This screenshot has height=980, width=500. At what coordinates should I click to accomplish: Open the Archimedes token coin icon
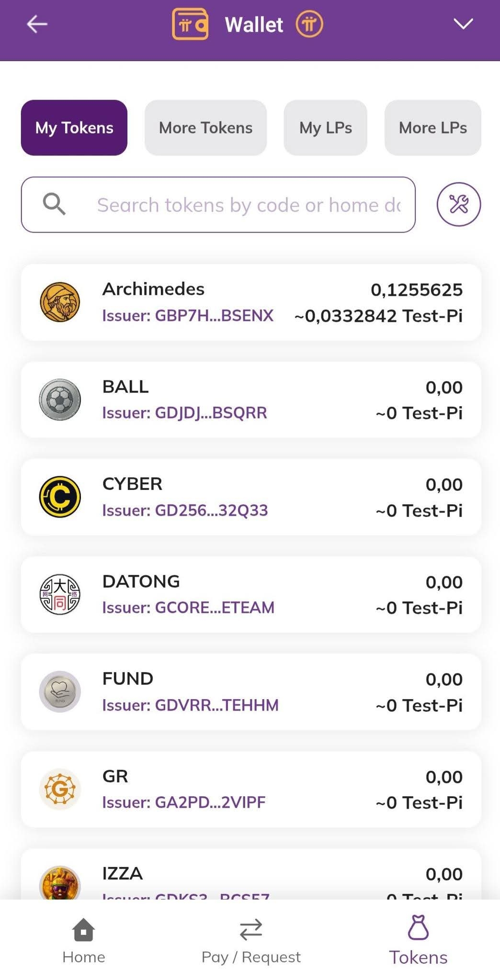(x=60, y=302)
